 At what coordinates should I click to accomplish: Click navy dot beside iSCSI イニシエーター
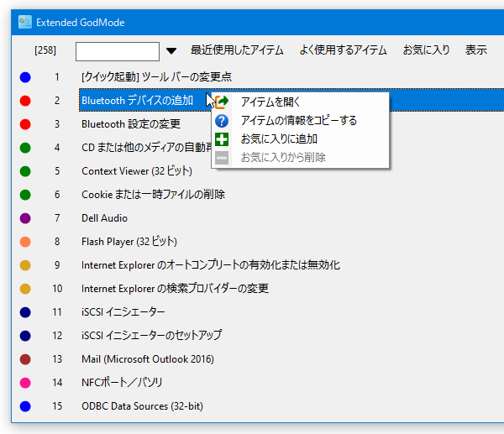[x=25, y=312]
